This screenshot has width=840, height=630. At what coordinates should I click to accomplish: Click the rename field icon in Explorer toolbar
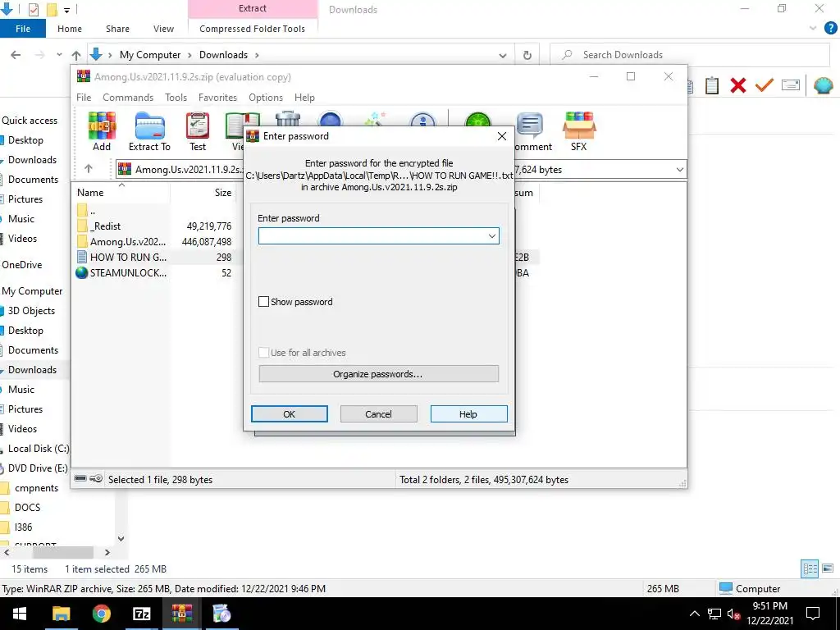point(791,85)
